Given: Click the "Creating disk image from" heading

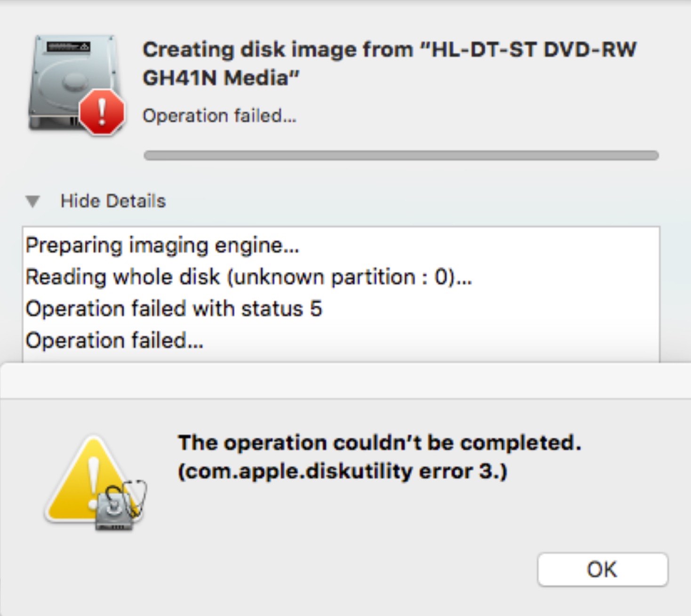Looking at the screenshot, I should pos(278,50).
